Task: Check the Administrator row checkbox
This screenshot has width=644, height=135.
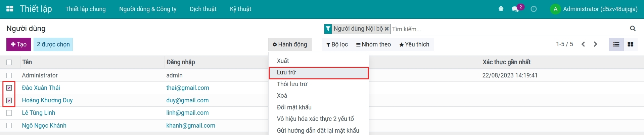Action: [9, 75]
